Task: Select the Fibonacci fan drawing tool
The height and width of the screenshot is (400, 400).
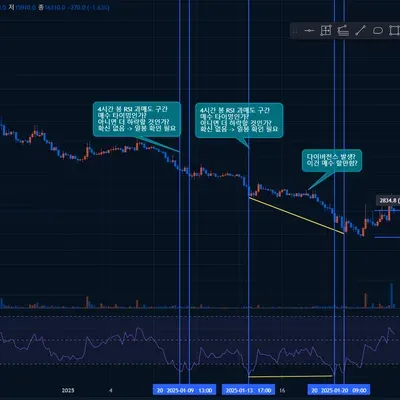Action: [x=343, y=31]
